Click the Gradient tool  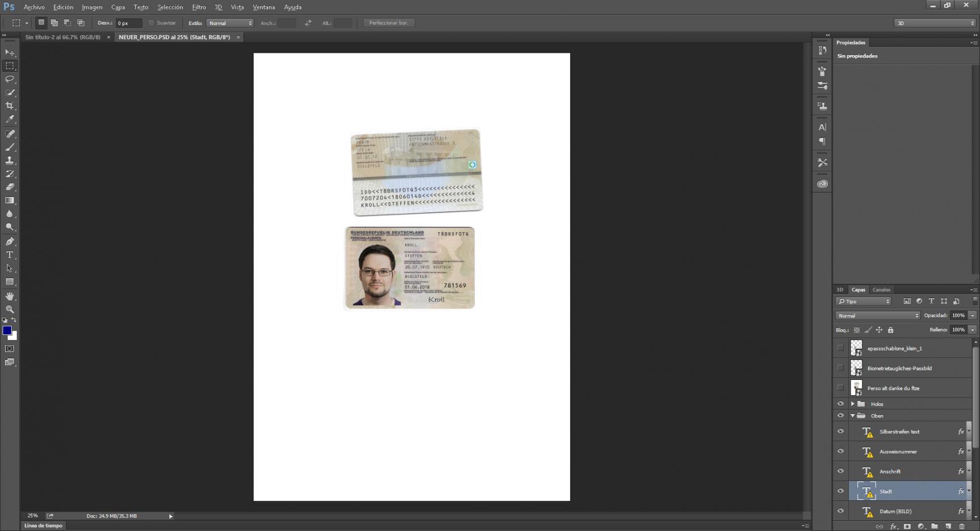tap(10, 200)
